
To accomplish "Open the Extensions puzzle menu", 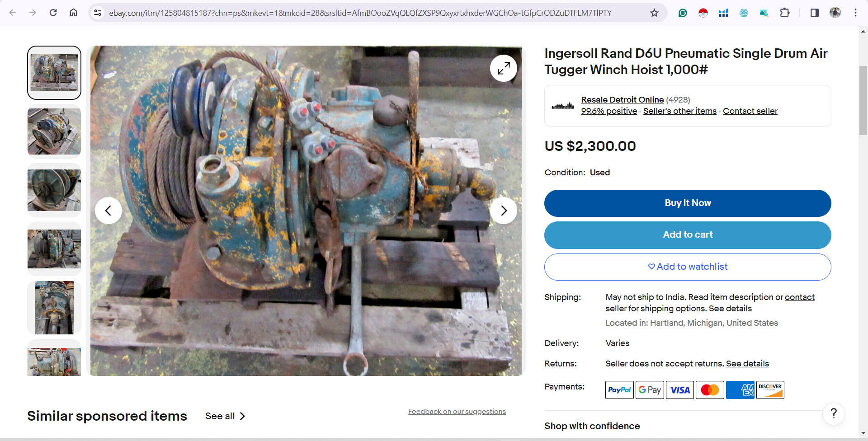I will (785, 13).
